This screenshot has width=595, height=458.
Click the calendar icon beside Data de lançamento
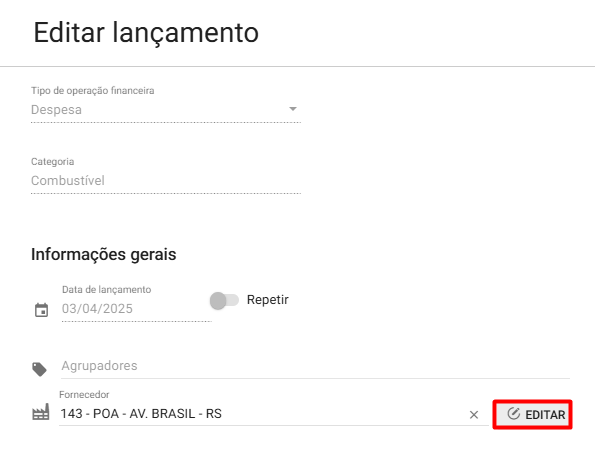tap(41, 310)
